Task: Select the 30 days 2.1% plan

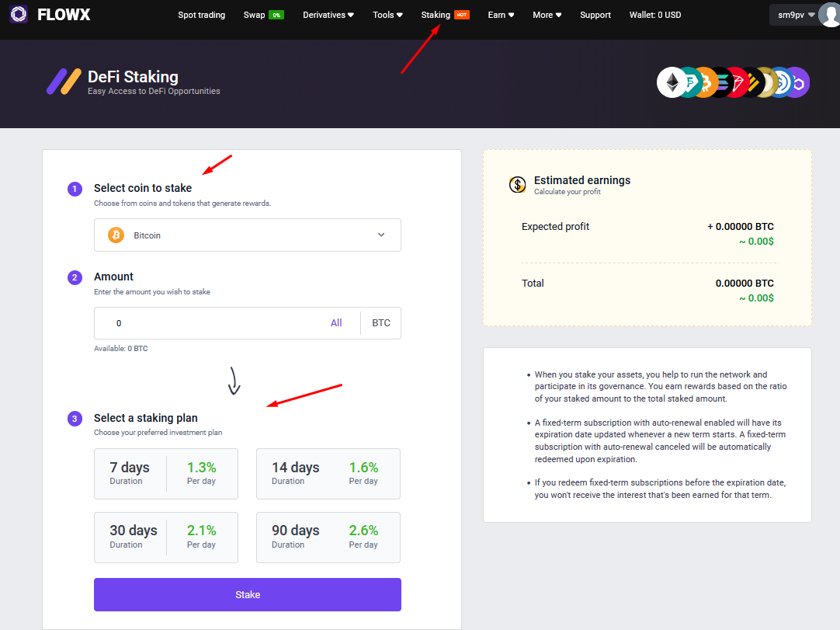Action: 166,538
